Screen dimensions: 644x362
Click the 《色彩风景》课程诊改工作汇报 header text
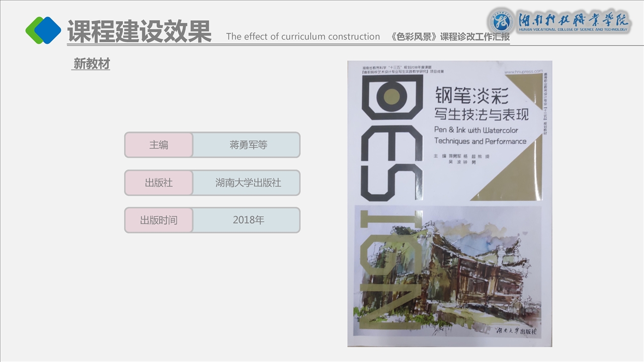click(450, 37)
